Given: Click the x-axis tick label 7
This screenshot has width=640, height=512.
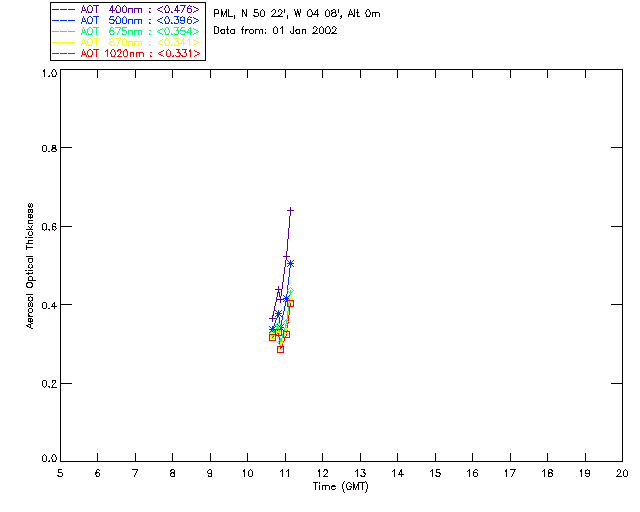Looking at the screenshot, I should [x=135, y=473].
